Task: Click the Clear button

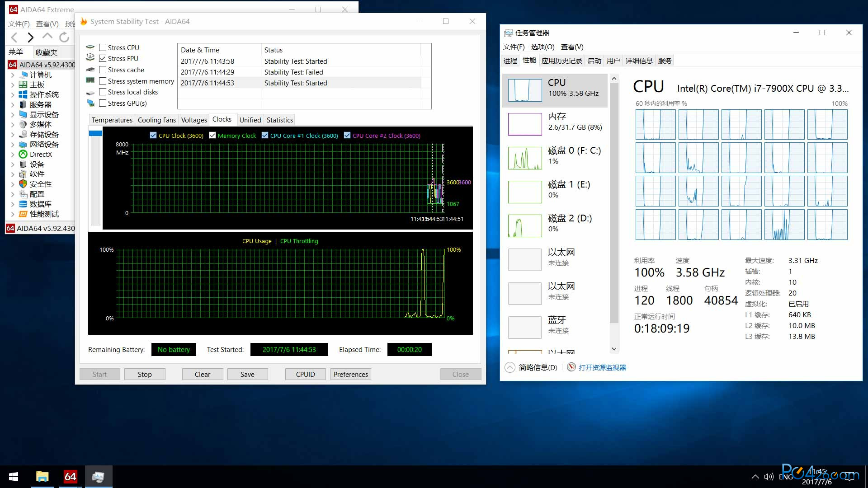Action: coord(203,374)
